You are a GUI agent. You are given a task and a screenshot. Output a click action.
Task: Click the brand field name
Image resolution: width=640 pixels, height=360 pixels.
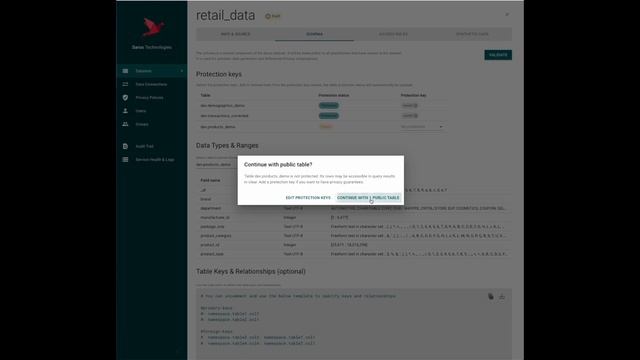pyautogui.click(x=206, y=199)
